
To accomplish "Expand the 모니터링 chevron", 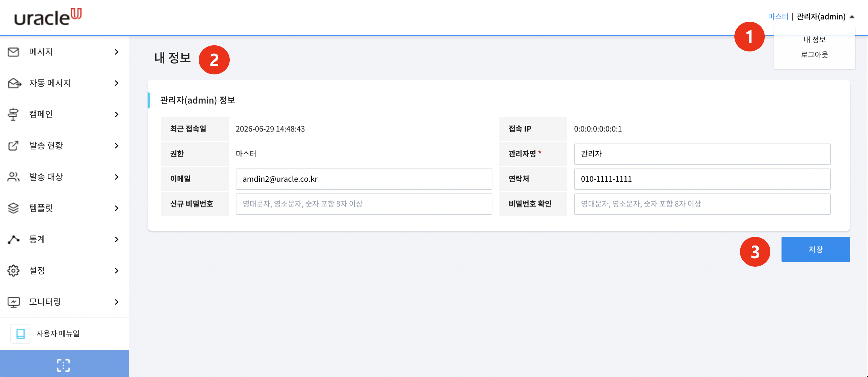I will tap(117, 302).
